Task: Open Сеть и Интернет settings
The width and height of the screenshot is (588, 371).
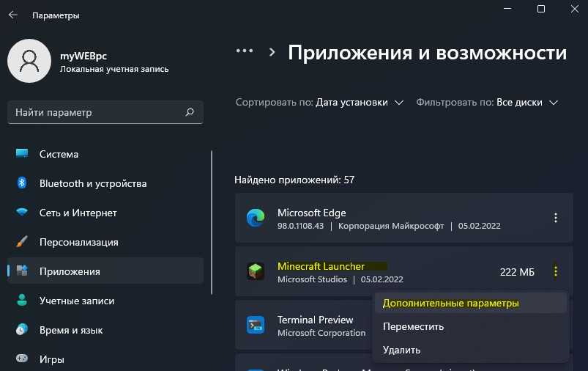Action: [x=78, y=213]
